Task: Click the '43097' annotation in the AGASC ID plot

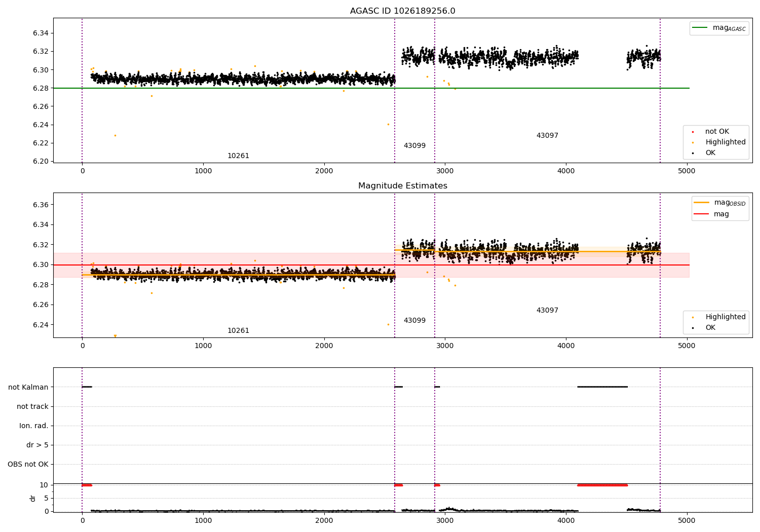Action: coord(547,136)
